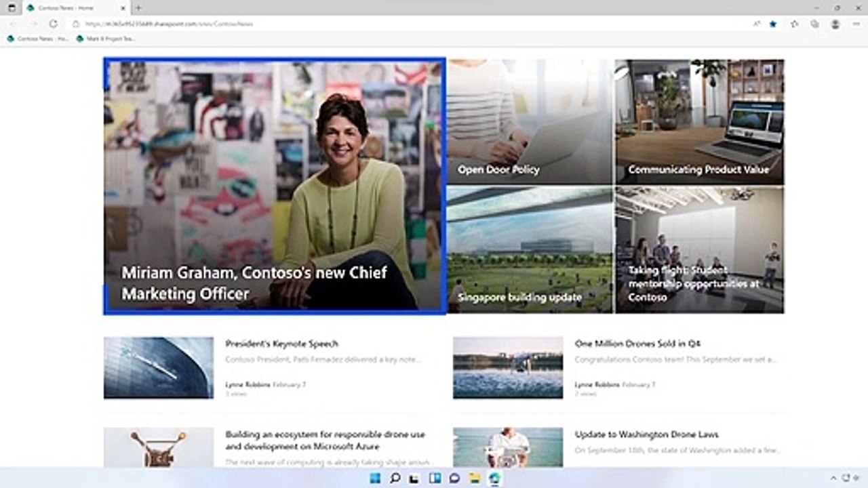Open the Contoso News bookmark in favorites bar
This screenshot has height=488, width=868.
(38, 39)
